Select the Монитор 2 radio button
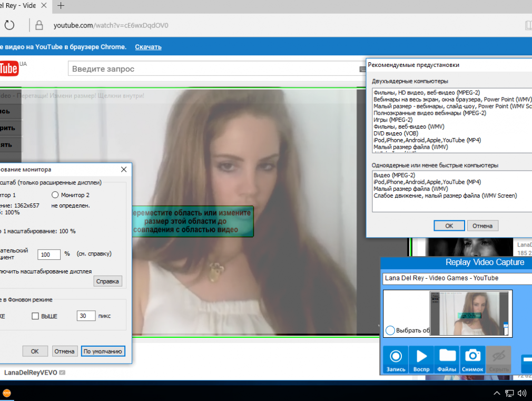Viewport: 532px width, 401px height. coord(55,195)
